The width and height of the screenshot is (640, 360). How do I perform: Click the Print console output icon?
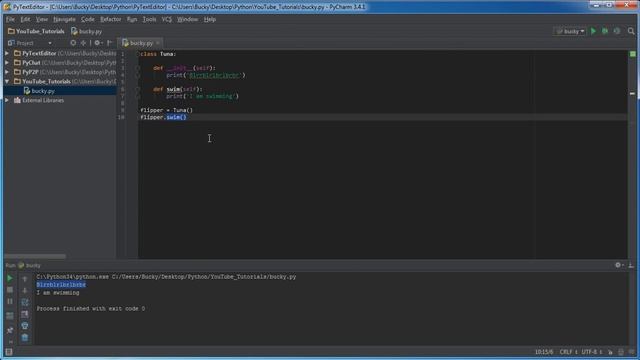click(25, 326)
